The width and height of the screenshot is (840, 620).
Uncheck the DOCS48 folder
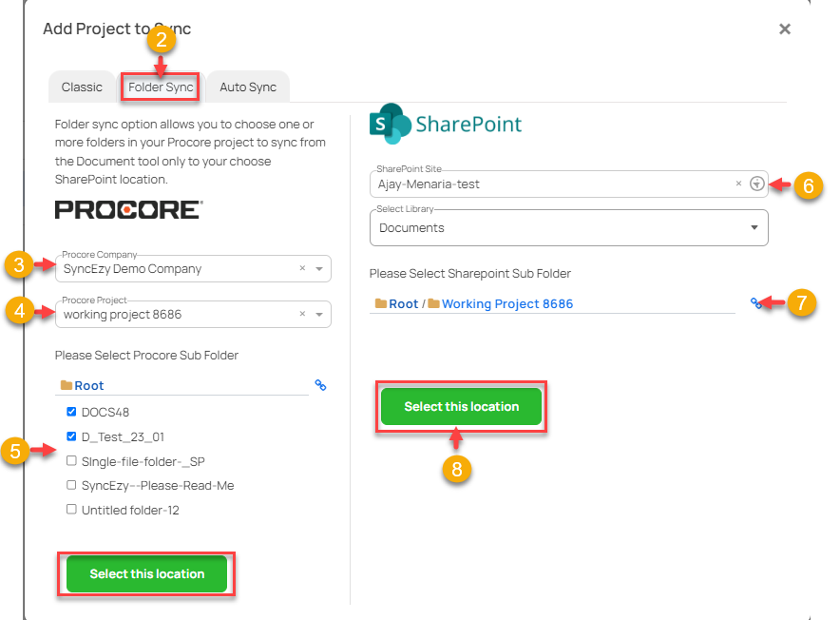coord(71,412)
